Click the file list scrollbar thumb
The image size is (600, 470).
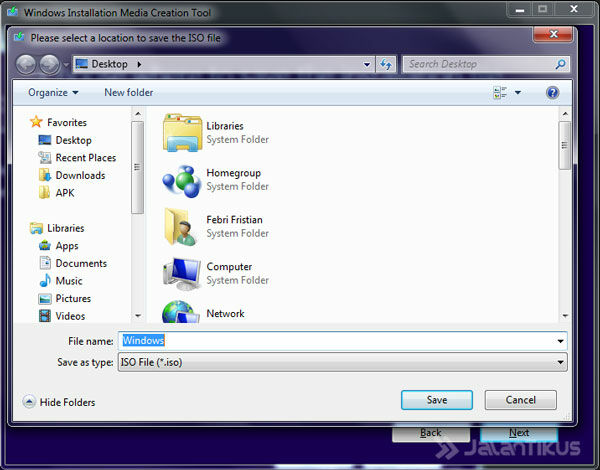coord(564,145)
